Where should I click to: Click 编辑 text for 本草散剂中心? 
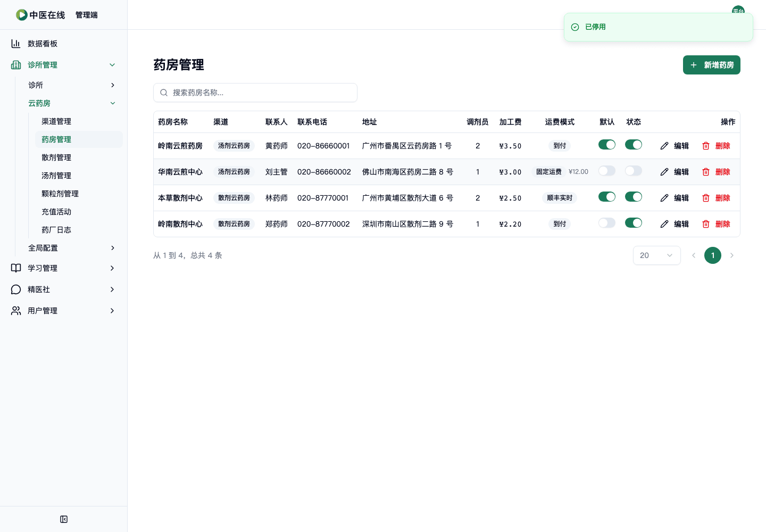(x=681, y=198)
